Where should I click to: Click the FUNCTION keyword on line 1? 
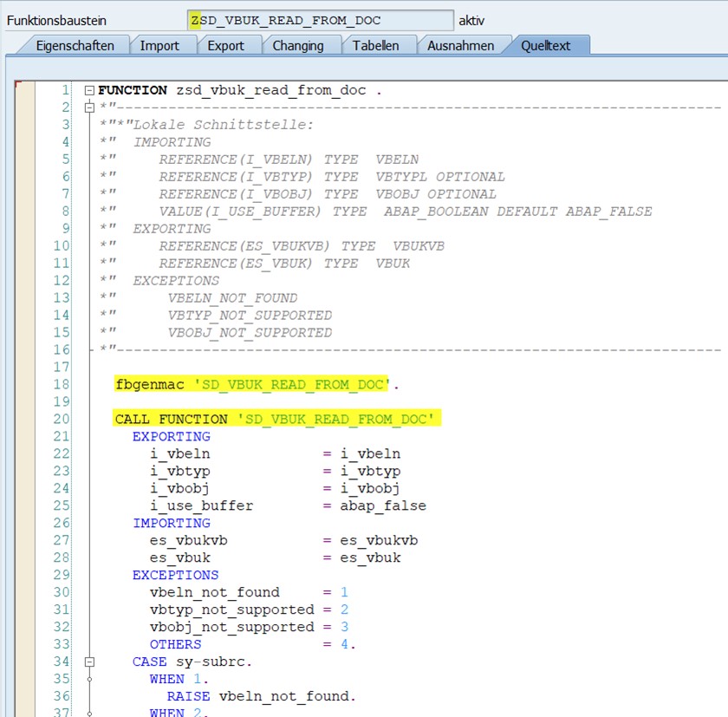(x=133, y=90)
